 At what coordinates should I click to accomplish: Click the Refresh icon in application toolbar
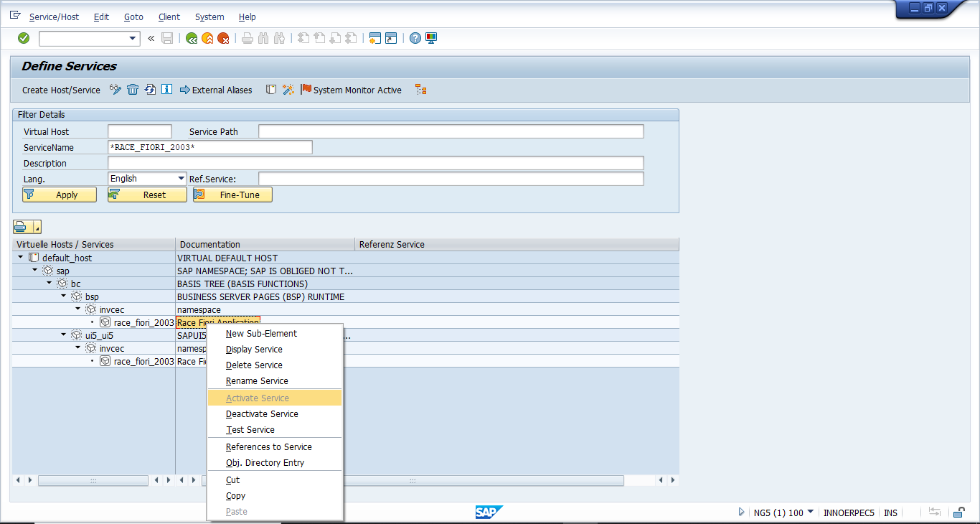pyautogui.click(x=150, y=90)
